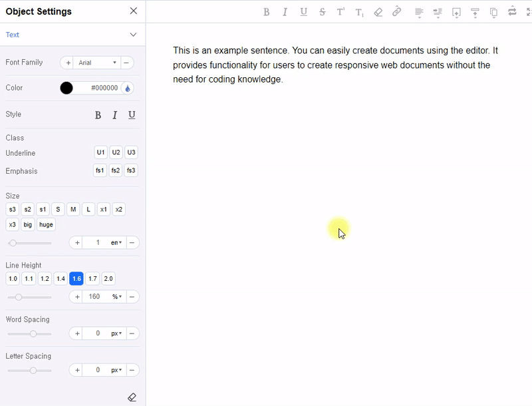
Task: Set size to x1
Action: (x=104, y=210)
